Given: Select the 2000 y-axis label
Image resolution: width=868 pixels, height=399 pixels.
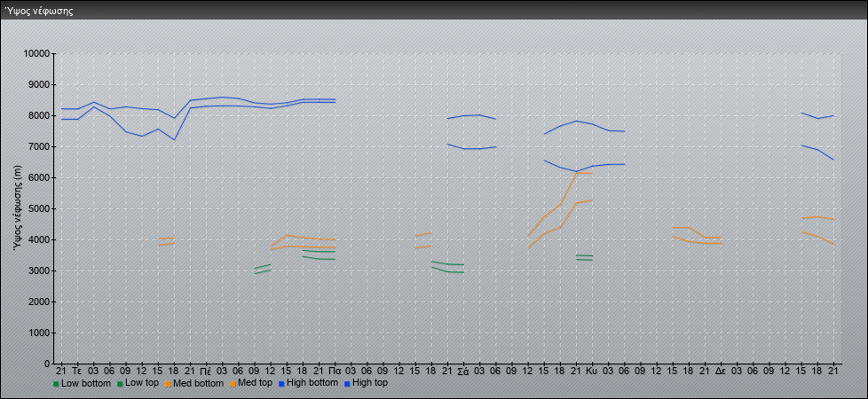Looking at the screenshot, I should tap(39, 301).
